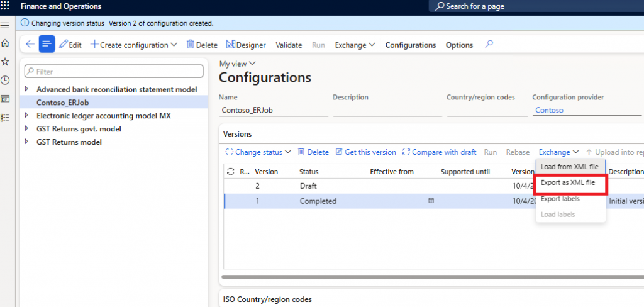Click the back arrow in toolbar
Viewport: 644px width, 307px height.
click(30, 45)
